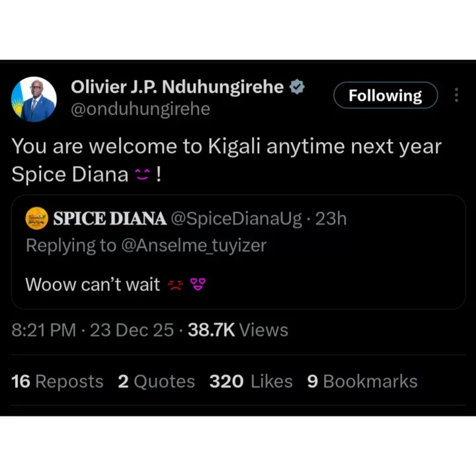Click the crying face emoji

[x=174, y=285]
